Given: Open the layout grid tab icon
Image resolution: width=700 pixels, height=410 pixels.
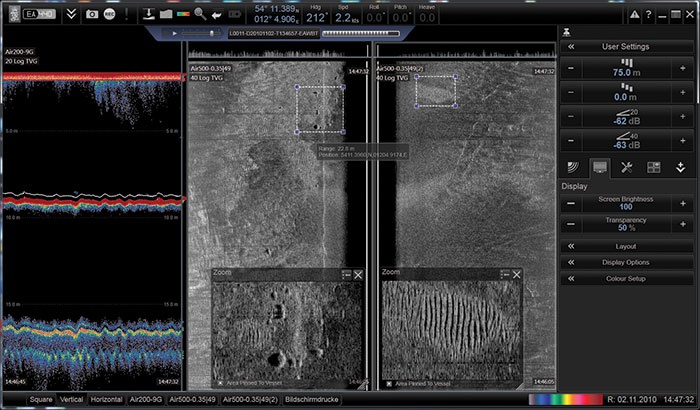Looking at the screenshot, I should point(654,167).
